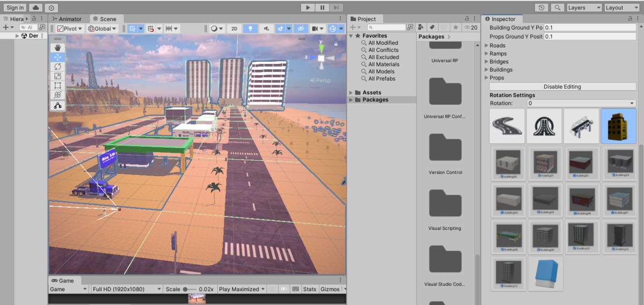
Task: Select the Move tool in Scene overlay
Action: (57, 57)
